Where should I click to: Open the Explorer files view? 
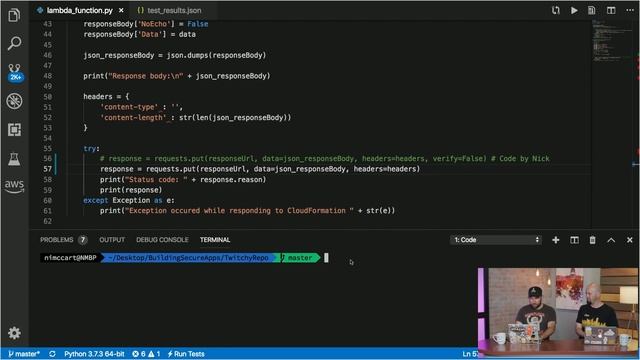14,16
